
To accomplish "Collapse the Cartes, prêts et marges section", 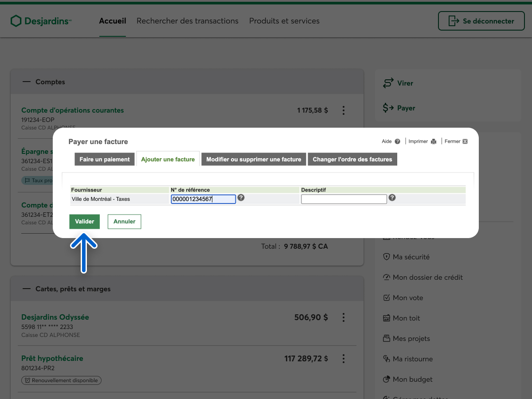I will click(x=27, y=289).
